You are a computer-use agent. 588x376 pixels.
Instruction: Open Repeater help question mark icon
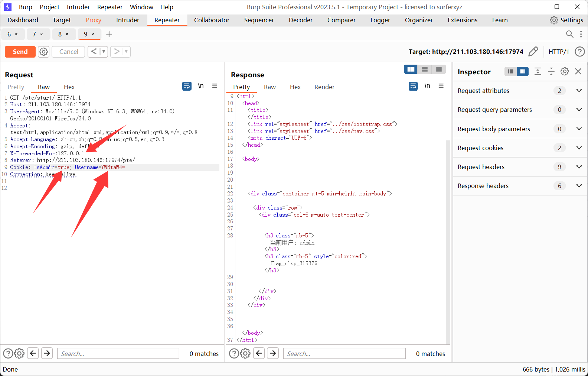[579, 52]
